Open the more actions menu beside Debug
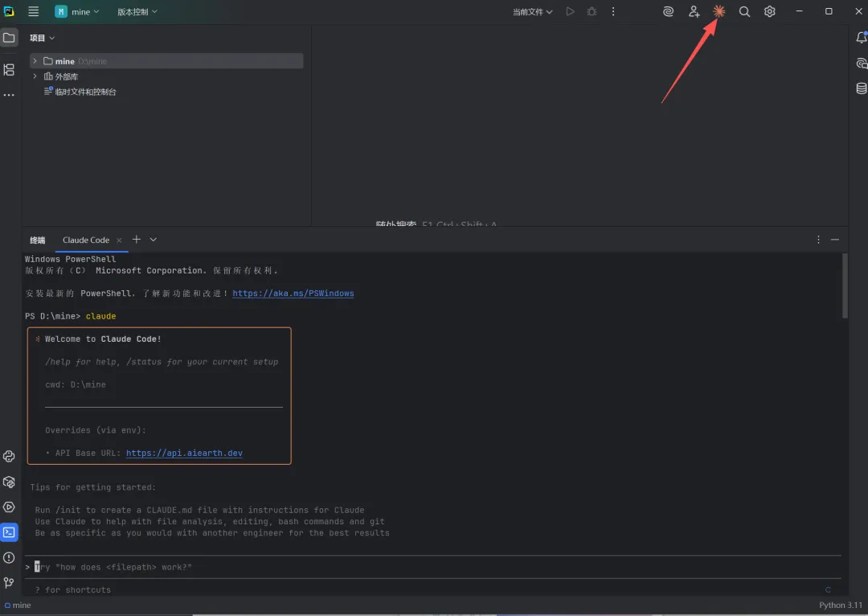 (613, 11)
